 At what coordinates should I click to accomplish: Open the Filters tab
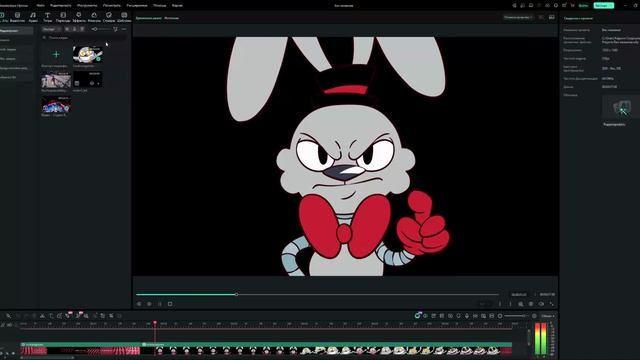pos(94,17)
